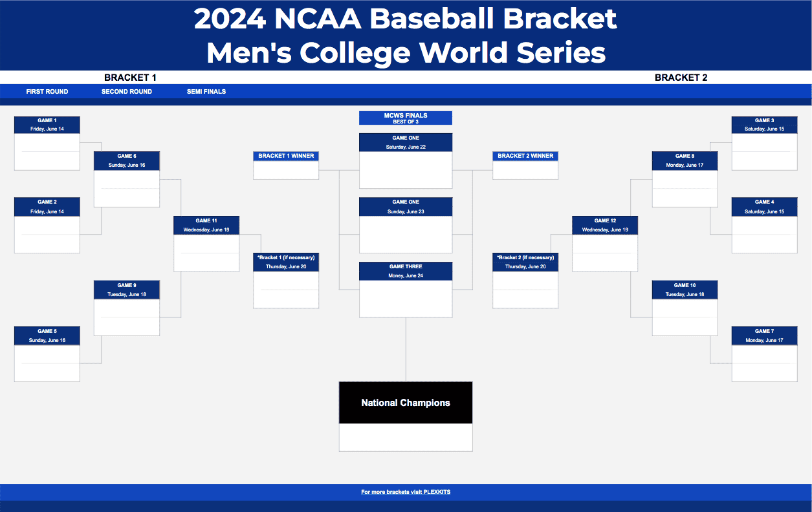Click the Game Three finals header
Viewport: 812px width, 512px height.
point(406,271)
